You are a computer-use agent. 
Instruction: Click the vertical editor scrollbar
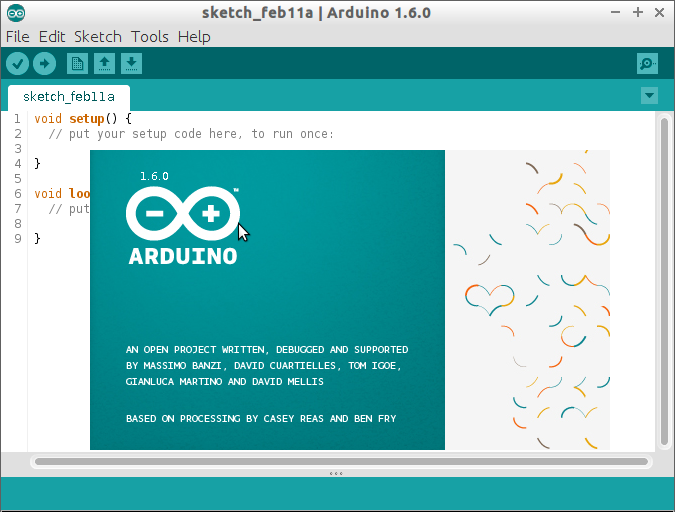click(664, 282)
